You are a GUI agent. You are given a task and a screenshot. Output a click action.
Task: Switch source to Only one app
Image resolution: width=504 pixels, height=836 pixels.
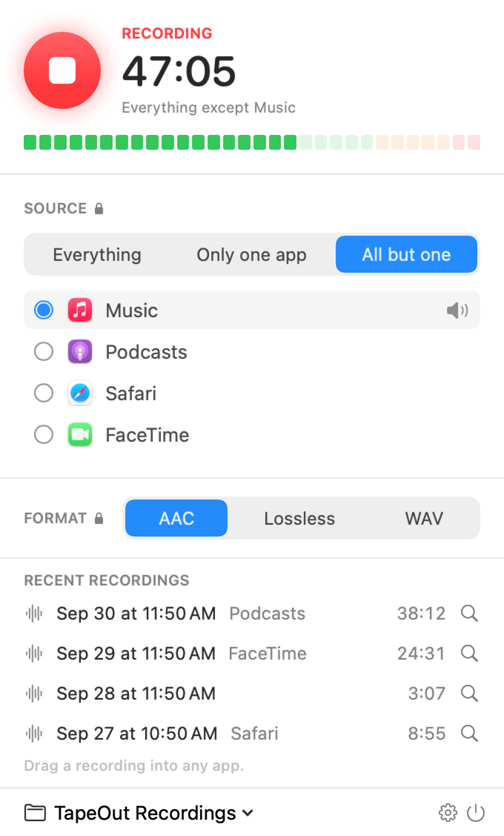(252, 255)
